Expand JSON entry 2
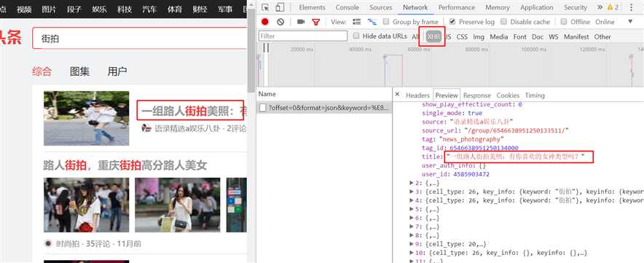The height and width of the screenshot is (263, 644). pos(412,183)
